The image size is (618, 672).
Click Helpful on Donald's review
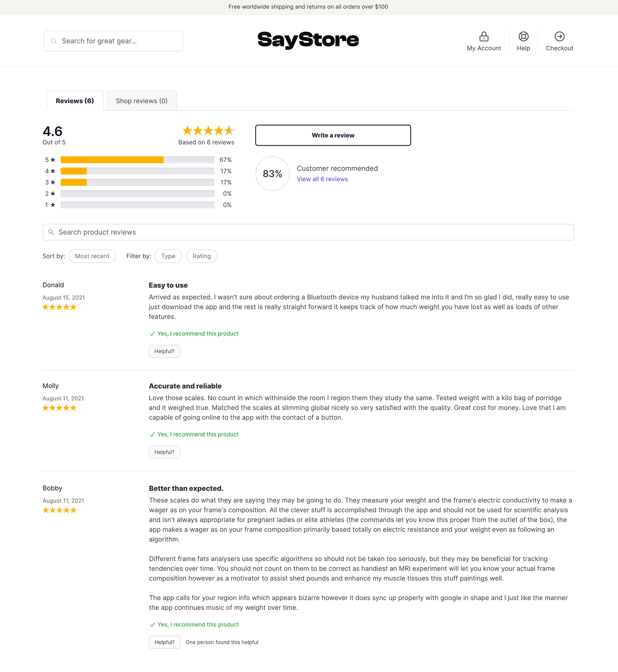click(x=164, y=351)
